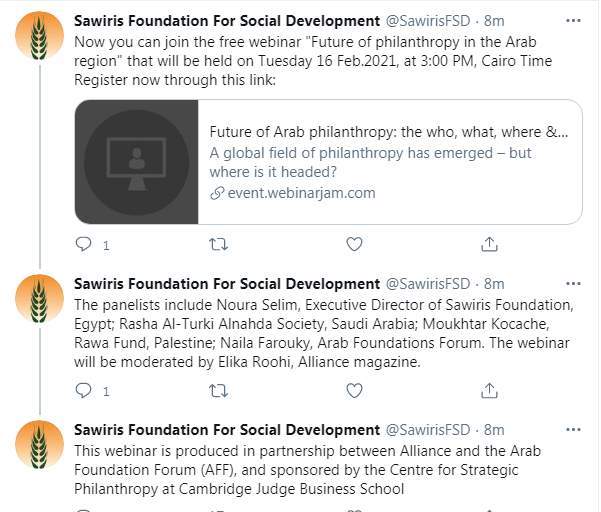Open Sawiris Foundation name on first tweet
The height and width of the screenshot is (512, 601).
coord(227,21)
